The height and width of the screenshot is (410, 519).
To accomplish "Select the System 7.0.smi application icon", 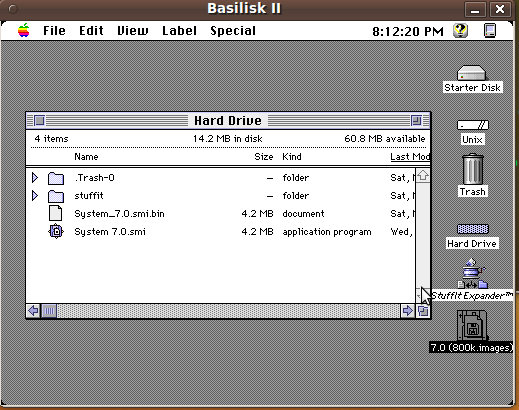I will coord(56,231).
